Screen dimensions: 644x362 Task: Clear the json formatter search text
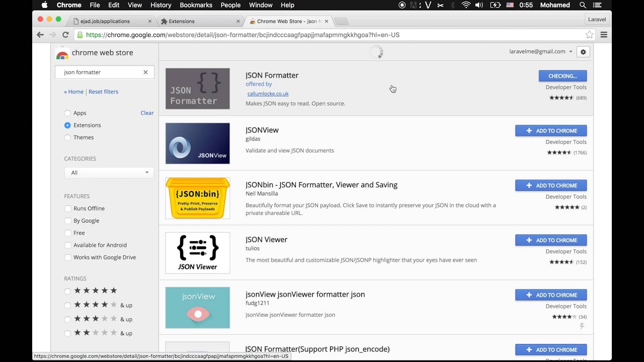pos(145,72)
